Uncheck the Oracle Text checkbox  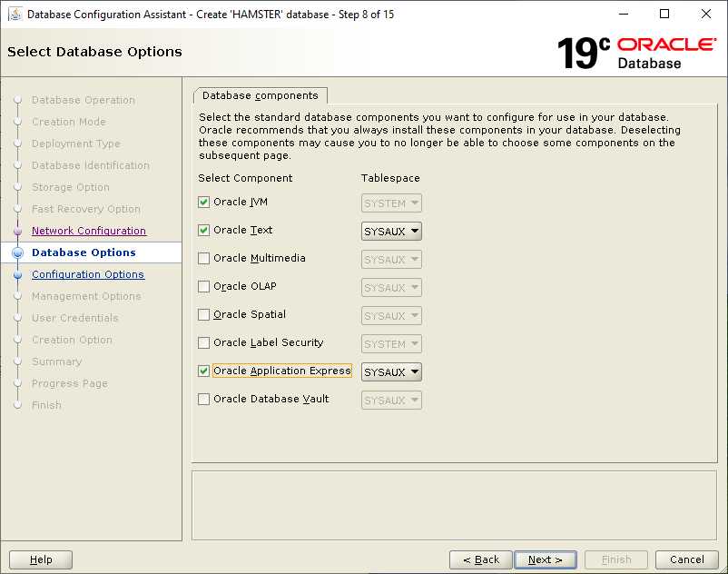203,230
